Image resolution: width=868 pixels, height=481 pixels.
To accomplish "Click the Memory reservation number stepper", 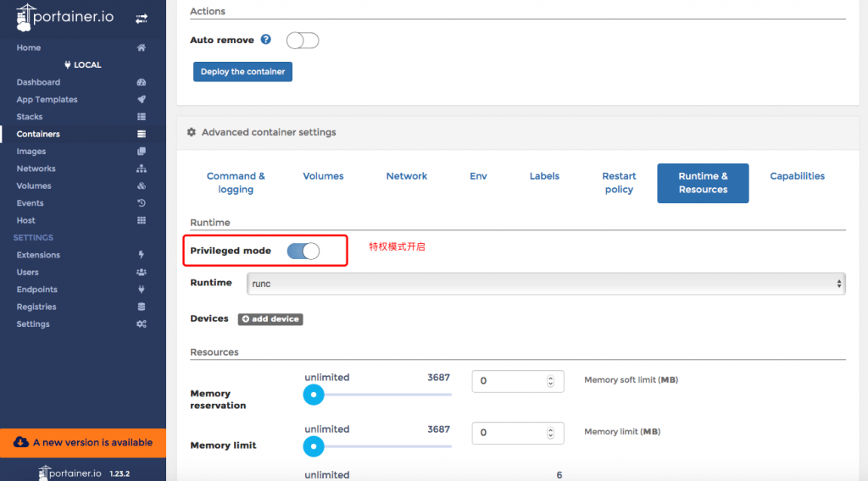I will click(x=551, y=381).
